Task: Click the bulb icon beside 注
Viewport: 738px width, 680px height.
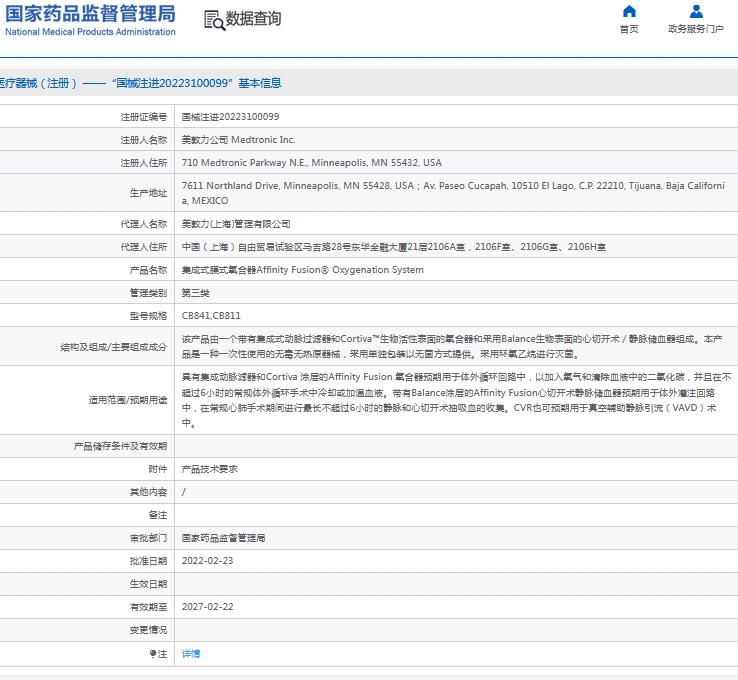Action: [x=152, y=654]
